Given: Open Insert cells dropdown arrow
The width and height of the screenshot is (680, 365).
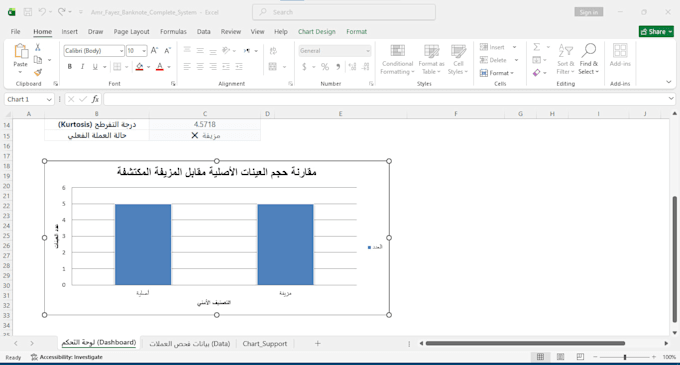Looking at the screenshot, I should pyautogui.click(x=515, y=47).
